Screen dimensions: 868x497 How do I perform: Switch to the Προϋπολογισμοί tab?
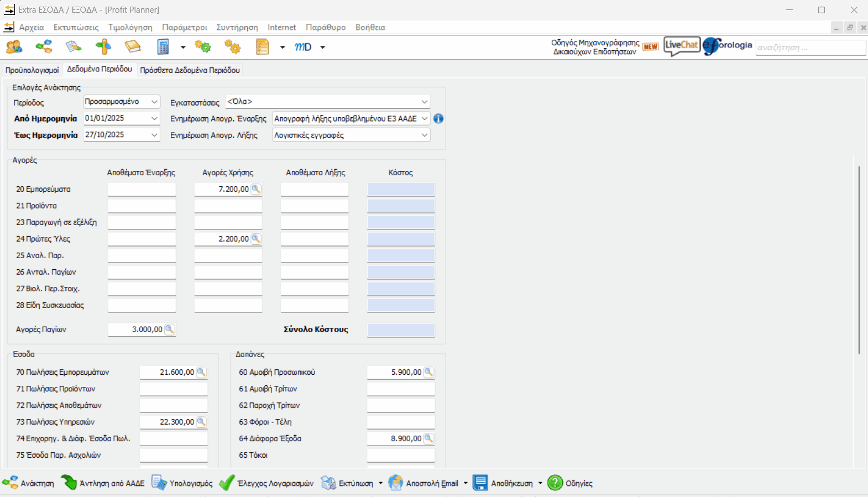32,70
